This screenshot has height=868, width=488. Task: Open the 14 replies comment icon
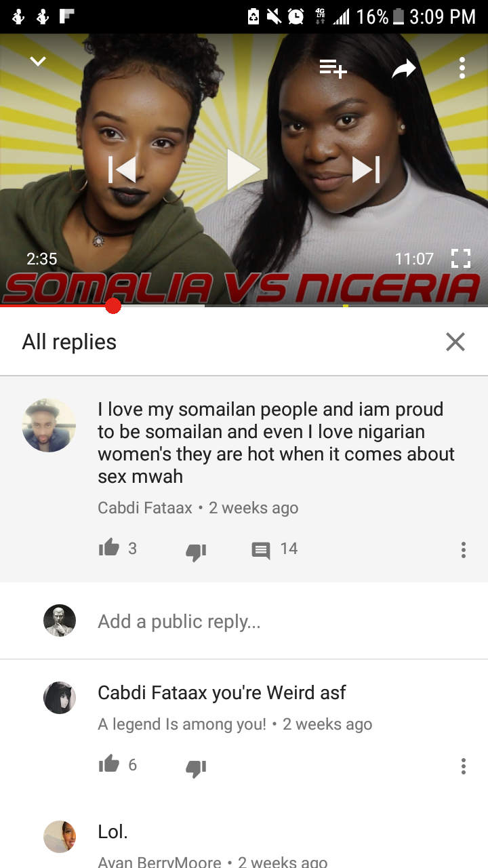pyautogui.click(x=260, y=550)
